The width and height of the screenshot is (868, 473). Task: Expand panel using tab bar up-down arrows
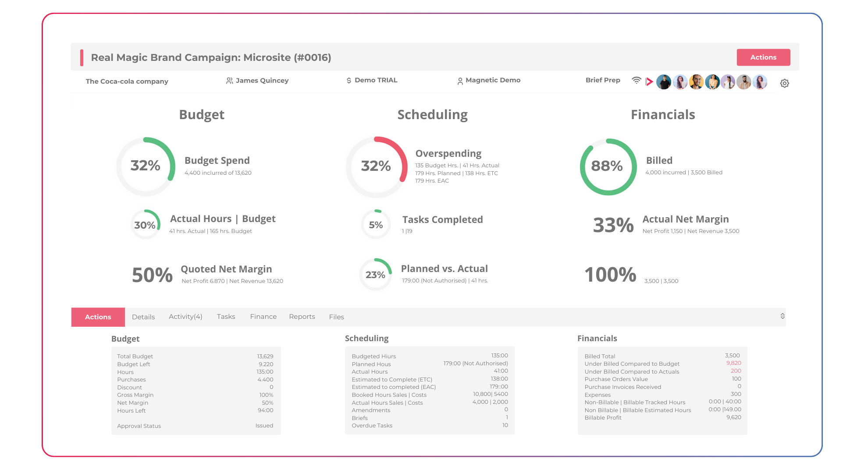click(x=783, y=316)
